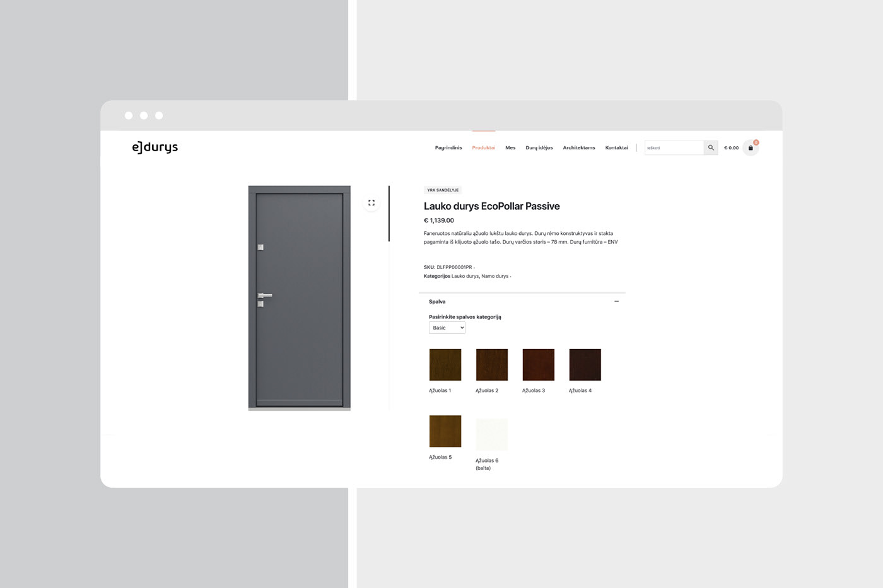Open the Architektams menu link
883x588 pixels.
click(579, 148)
